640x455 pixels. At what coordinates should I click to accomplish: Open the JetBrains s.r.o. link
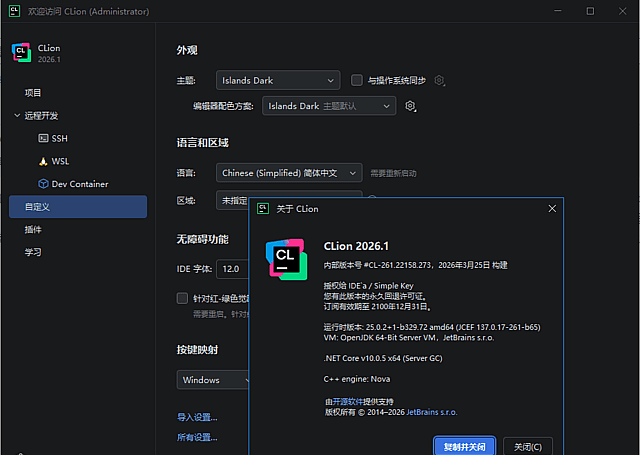tap(432, 412)
